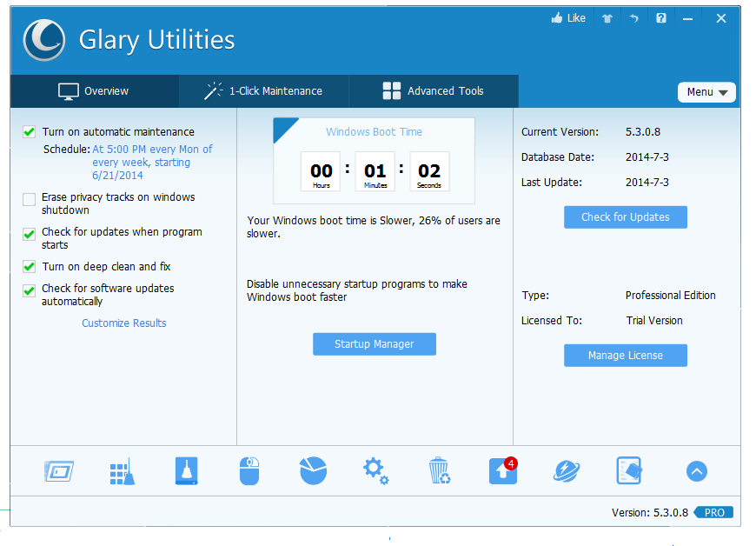The image size is (756, 546).
Task: Close the Glary Utilities window
Action: click(720, 18)
